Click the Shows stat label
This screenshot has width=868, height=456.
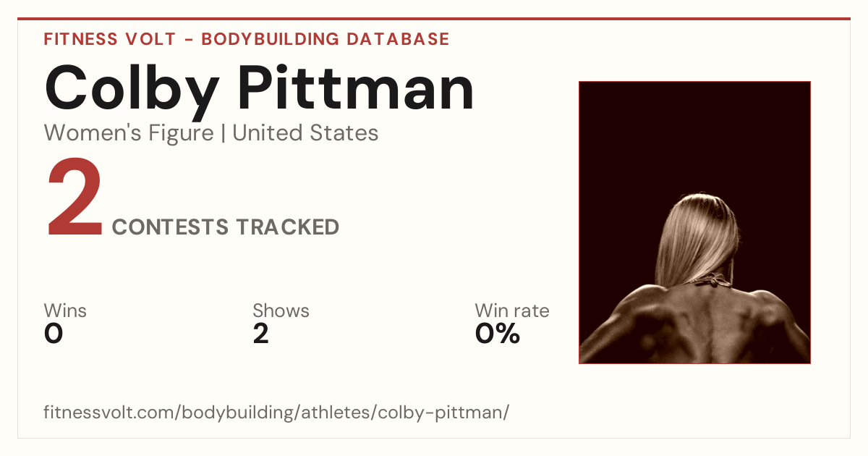[x=281, y=311]
